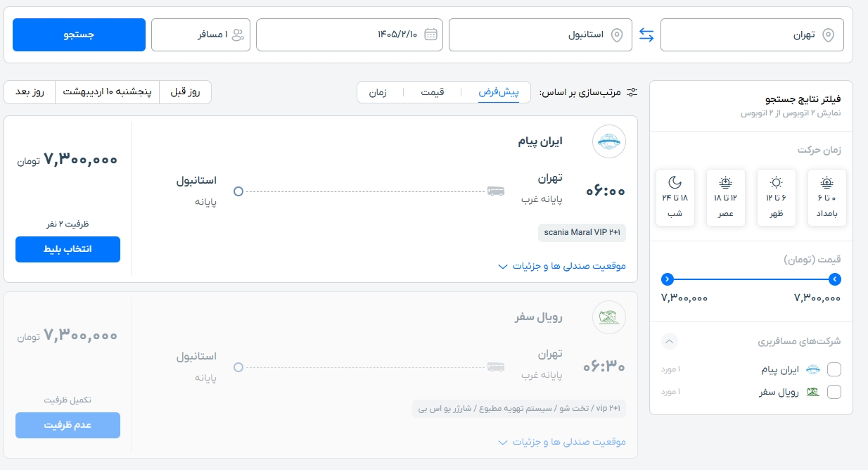Viewport: 868px width, 470px height.
Task: Click the استانبول destination input field
Action: point(540,34)
